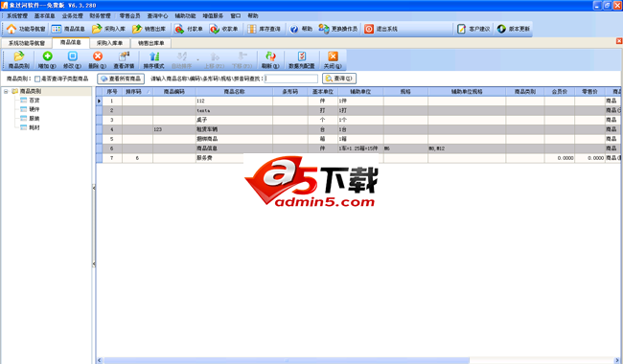Open 基本信息 menu
Image resolution: width=623 pixels, height=364 pixels.
point(44,16)
